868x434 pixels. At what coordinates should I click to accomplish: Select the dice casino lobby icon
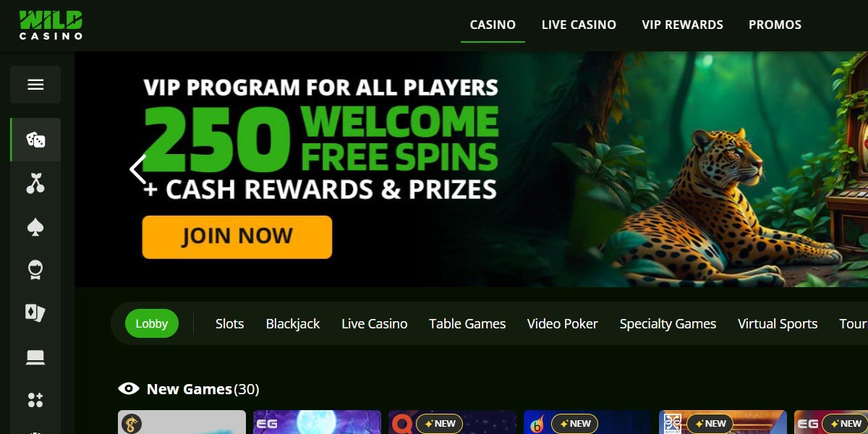click(x=35, y=140)
